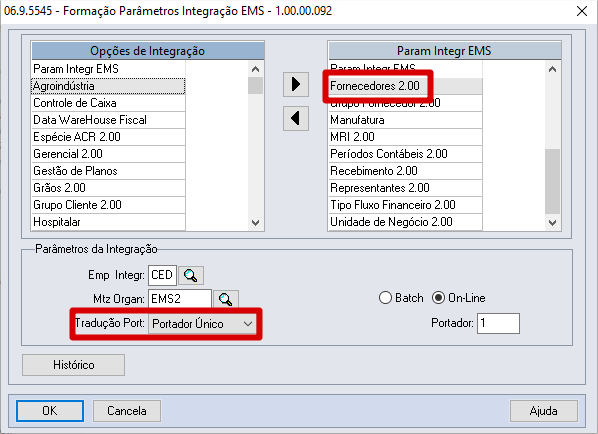Click the right list scrollbar thumb

(x=552, y=181)
